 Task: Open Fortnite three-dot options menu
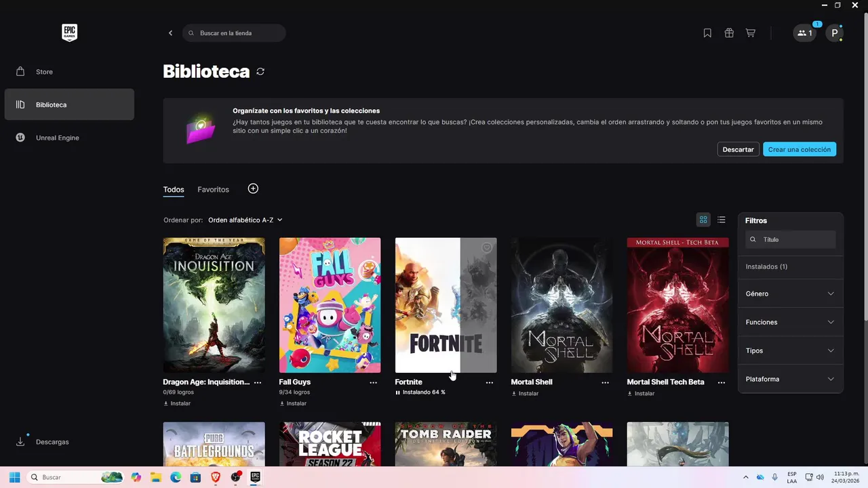tap(490, 383)
